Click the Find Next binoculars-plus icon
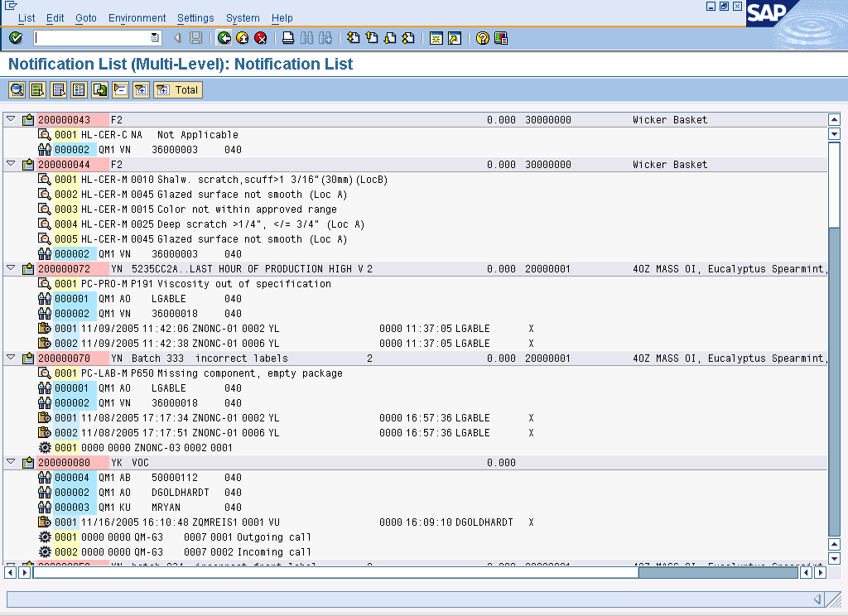Image resolution: width=848 pixels, height=616 pixels. (x=325, y=38)
